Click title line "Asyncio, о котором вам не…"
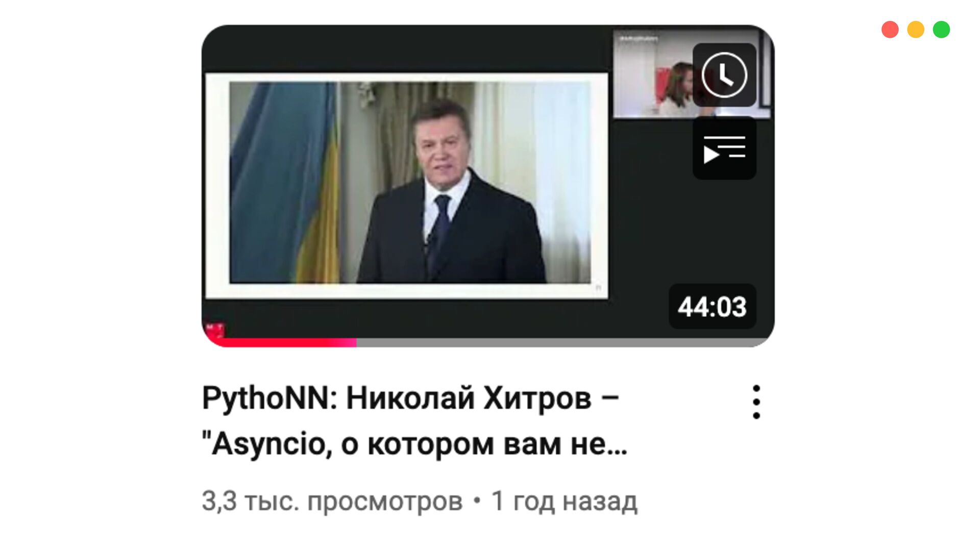 (414, 444)
